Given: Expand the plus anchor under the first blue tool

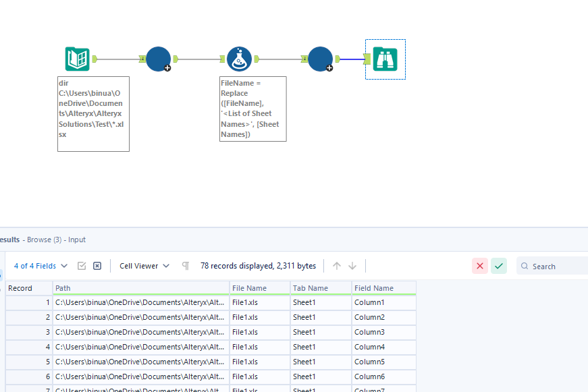Looking at the screenshot, I should (167, 67).
